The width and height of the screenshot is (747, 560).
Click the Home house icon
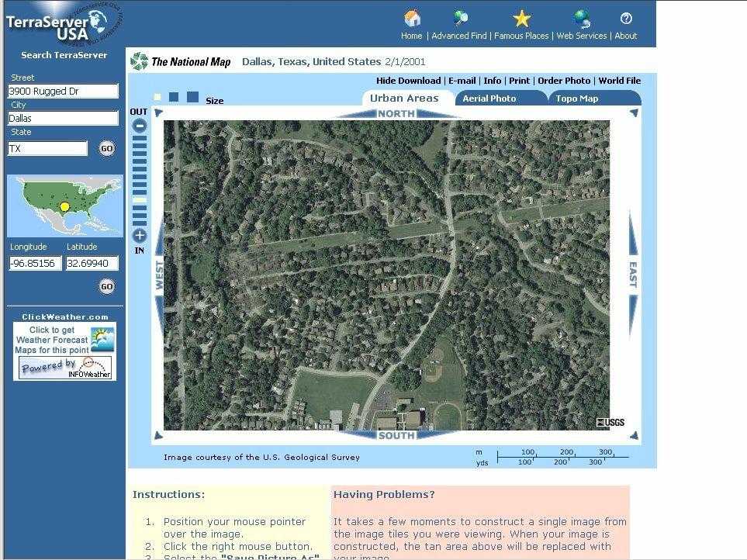[x=413, y=18]
